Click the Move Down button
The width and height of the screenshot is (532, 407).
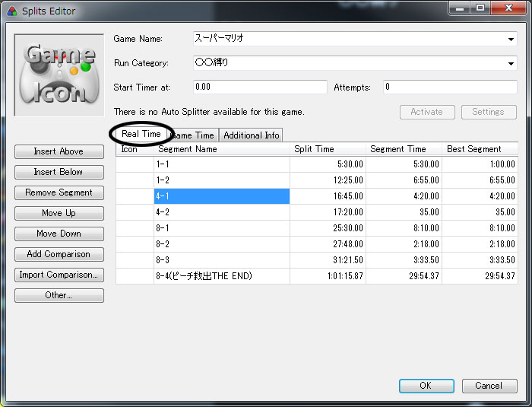click(x=59, y=234)
